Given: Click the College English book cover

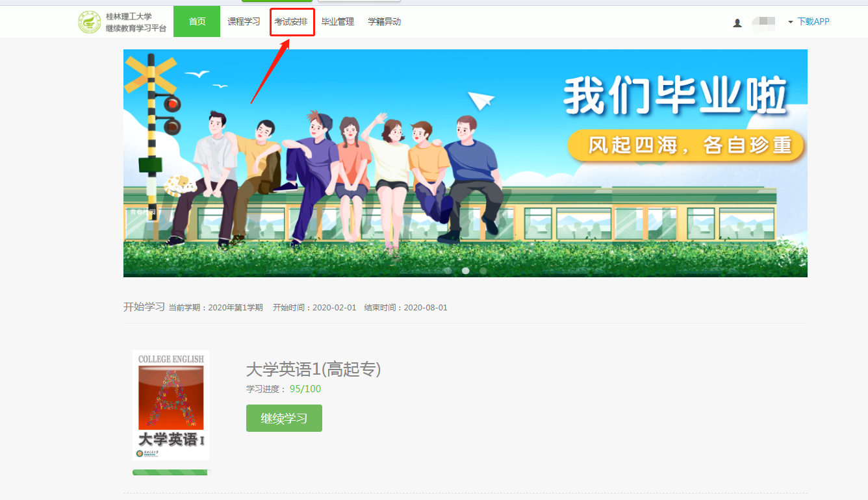Looking at the screenshot, I should click(x=171, y=405).
